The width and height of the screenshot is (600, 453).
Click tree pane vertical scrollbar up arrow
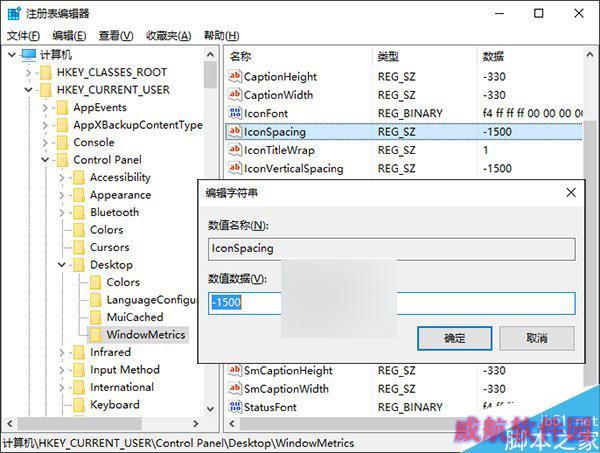tap(210, 55)
